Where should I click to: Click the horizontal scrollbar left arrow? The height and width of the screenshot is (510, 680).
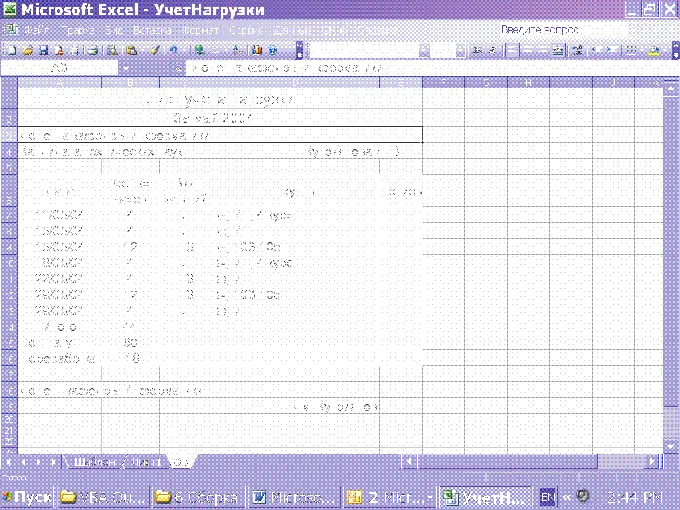(409, 462)
